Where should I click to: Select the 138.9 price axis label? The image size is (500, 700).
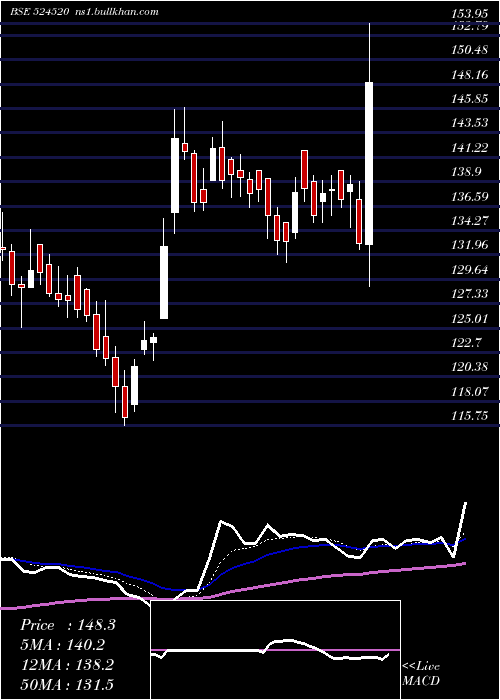pos(467,172)
